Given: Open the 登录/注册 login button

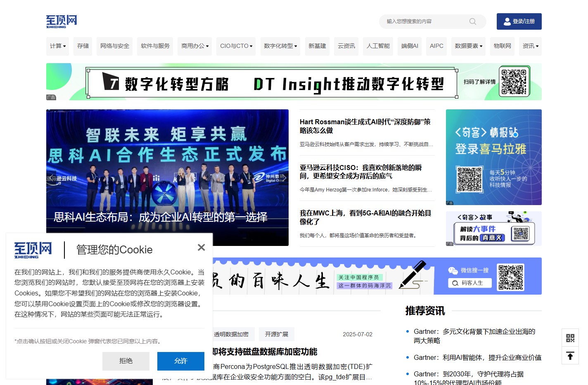Looking at the screenshot, I should 519,21.
